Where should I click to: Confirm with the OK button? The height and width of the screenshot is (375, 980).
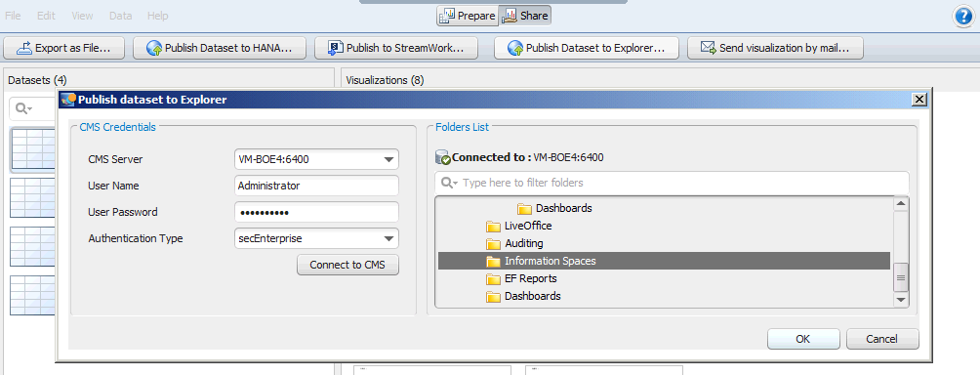tap(803, 339)
